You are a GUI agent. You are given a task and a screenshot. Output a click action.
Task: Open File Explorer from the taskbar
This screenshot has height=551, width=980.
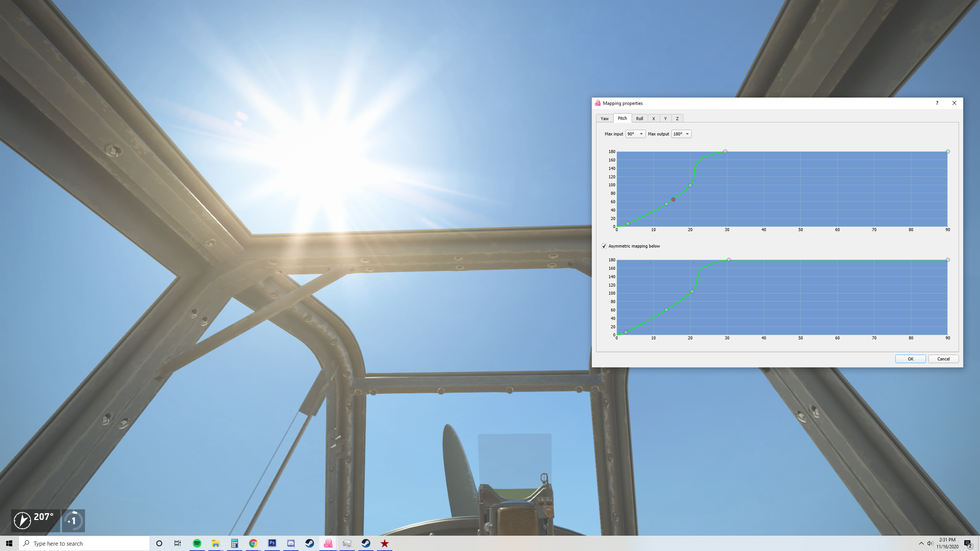pyautogui.click(x=216, y=543)
